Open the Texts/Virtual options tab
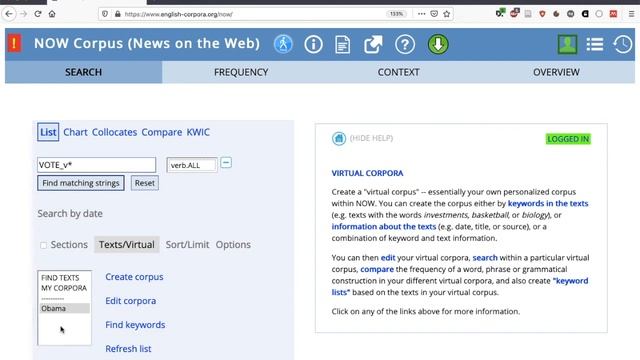This screenshot has width=640, height=360. click(127, 244)
